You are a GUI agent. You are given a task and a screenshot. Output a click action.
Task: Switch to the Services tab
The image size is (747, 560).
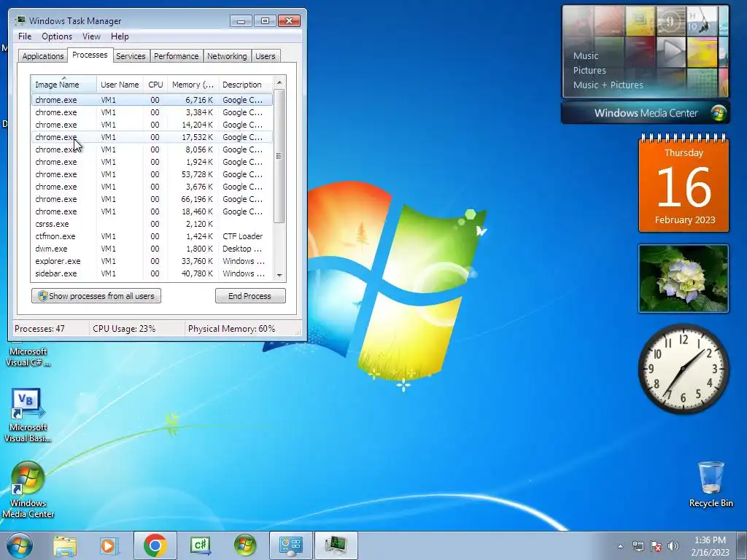coord(131,55)
